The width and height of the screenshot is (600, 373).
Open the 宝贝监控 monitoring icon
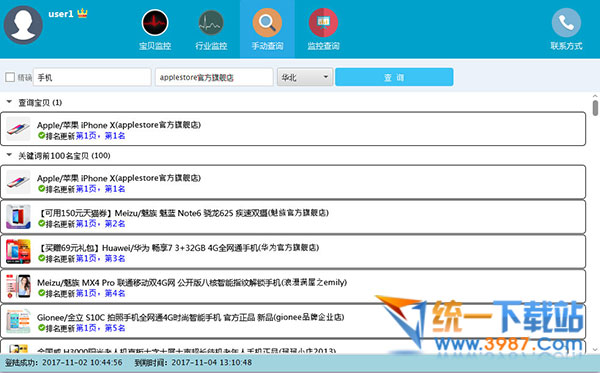click(x=155, y=23)
